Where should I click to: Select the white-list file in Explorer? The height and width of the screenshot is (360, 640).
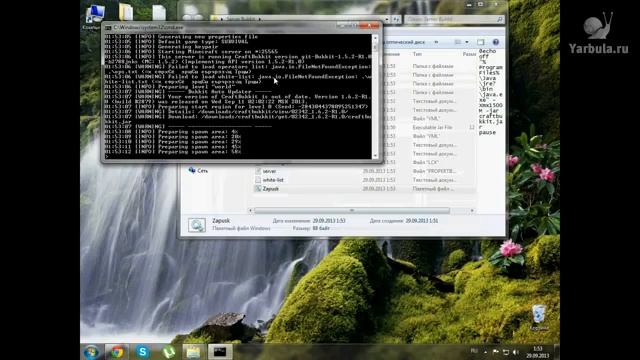pos(273,180)
